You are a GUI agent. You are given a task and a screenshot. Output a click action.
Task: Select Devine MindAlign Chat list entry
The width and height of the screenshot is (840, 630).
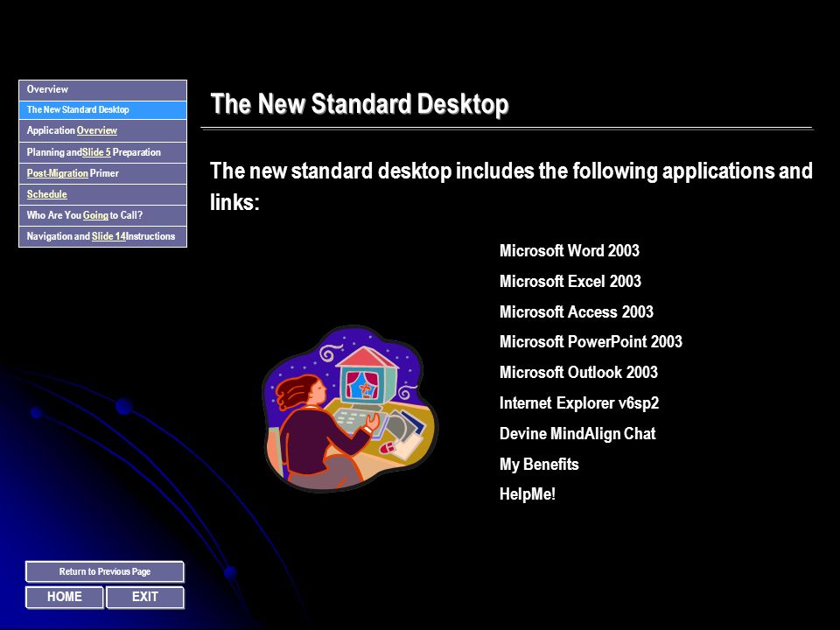577,434
